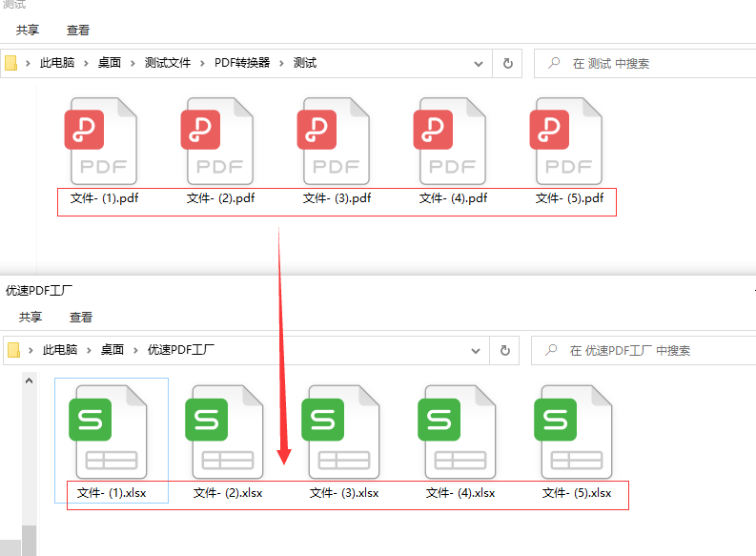Select the 文件- (5).xlsx spreadsheet icon
Screen dimensions: 756x556
tap(576, 429)
